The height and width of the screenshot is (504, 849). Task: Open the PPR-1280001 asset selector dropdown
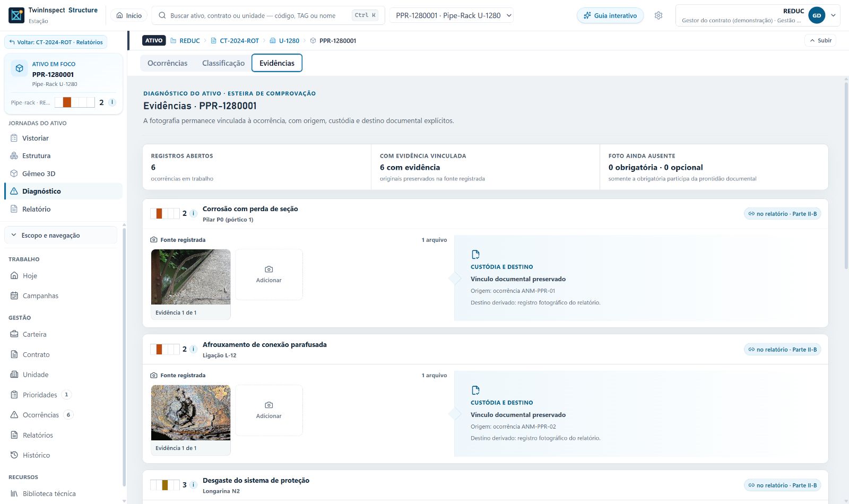coord(452,15)
